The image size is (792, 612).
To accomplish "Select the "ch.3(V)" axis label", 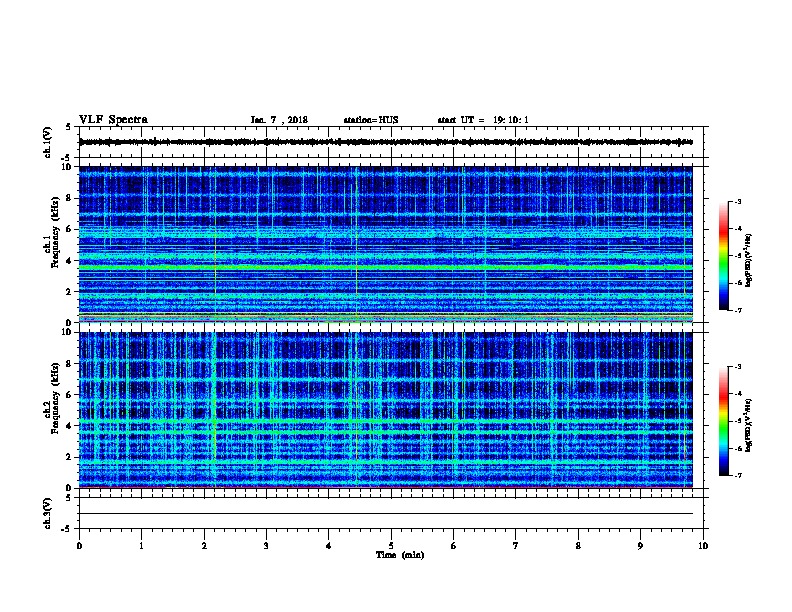I will 47,513.
